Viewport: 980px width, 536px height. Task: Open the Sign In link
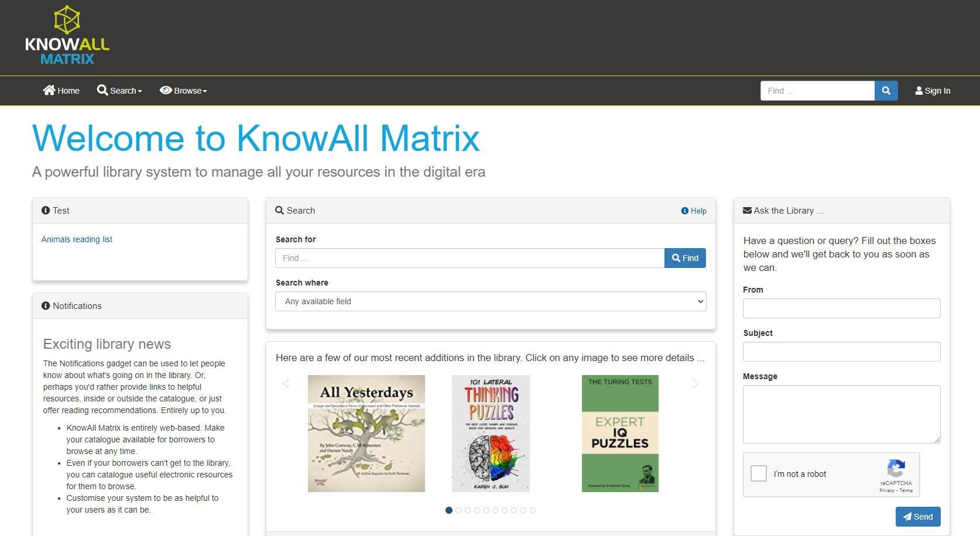click(933, 91)
